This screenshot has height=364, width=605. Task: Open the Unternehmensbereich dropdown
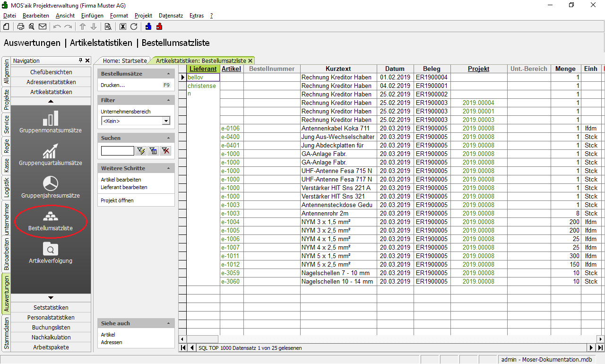[165, 121]
